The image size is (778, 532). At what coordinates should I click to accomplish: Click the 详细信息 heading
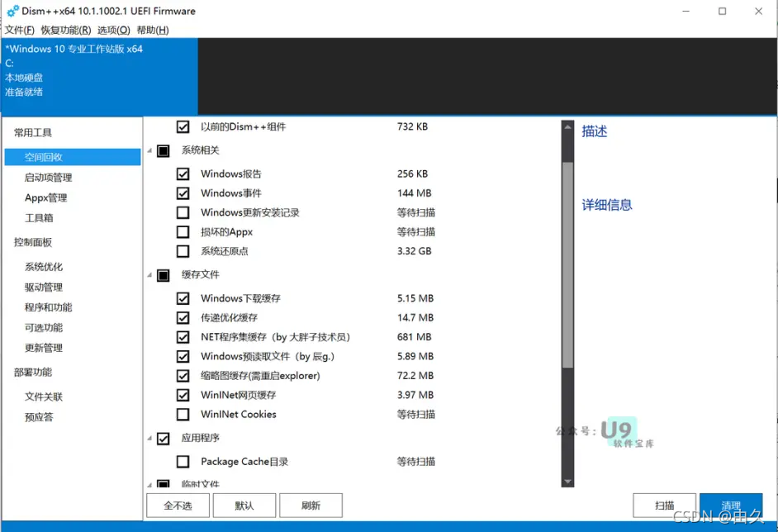(607, 205)
